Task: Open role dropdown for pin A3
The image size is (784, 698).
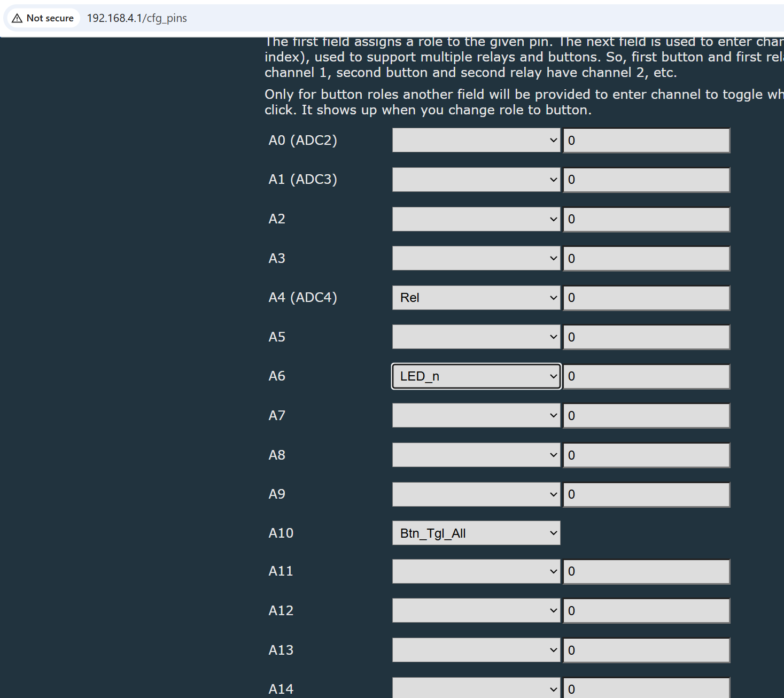Action: coord(476,259)
